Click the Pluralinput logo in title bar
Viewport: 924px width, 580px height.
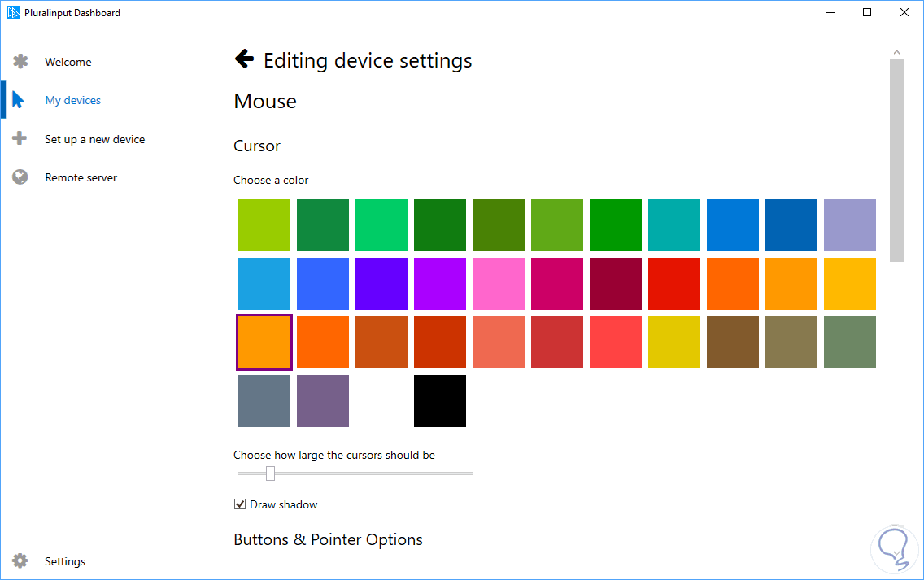pyautogui.click(x=13, y=12)
